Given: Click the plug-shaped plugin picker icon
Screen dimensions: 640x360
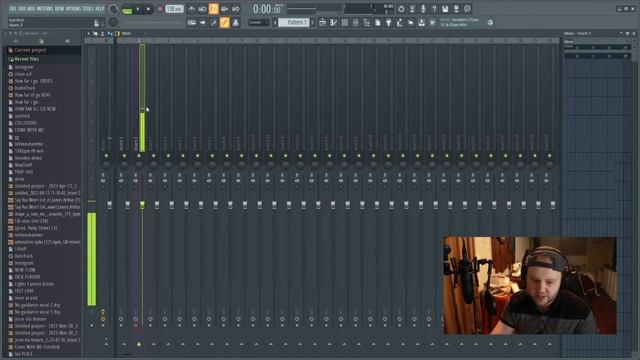Looking at the screenshot, I should pyautogui.click(x=389, y=22).
